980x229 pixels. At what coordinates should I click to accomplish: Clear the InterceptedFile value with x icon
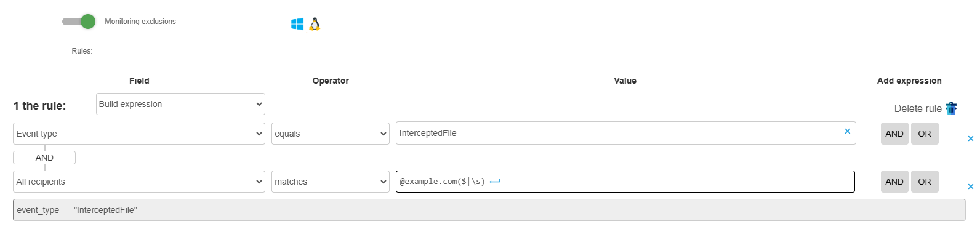point(848,131)
